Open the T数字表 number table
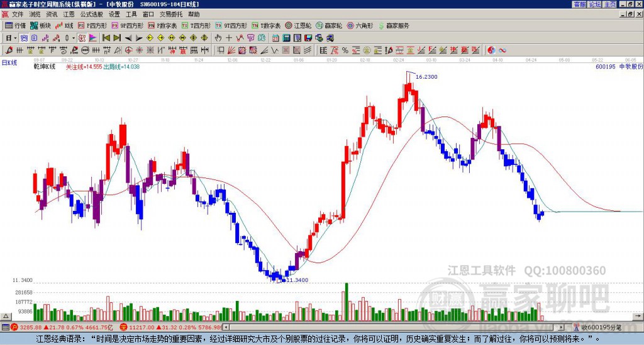Viewport: 644px width, 345px height. [x=266, y=25]
